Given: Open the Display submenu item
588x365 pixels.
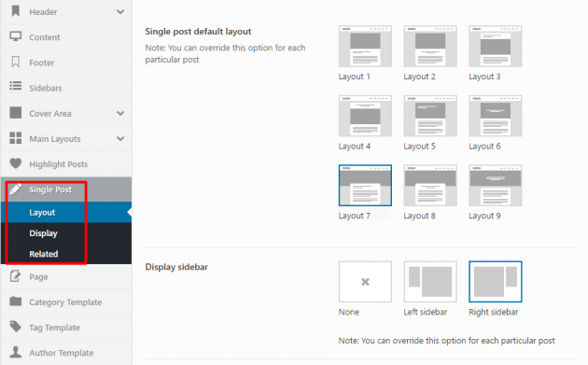Looking at the screenshot, I should point(66,233).
